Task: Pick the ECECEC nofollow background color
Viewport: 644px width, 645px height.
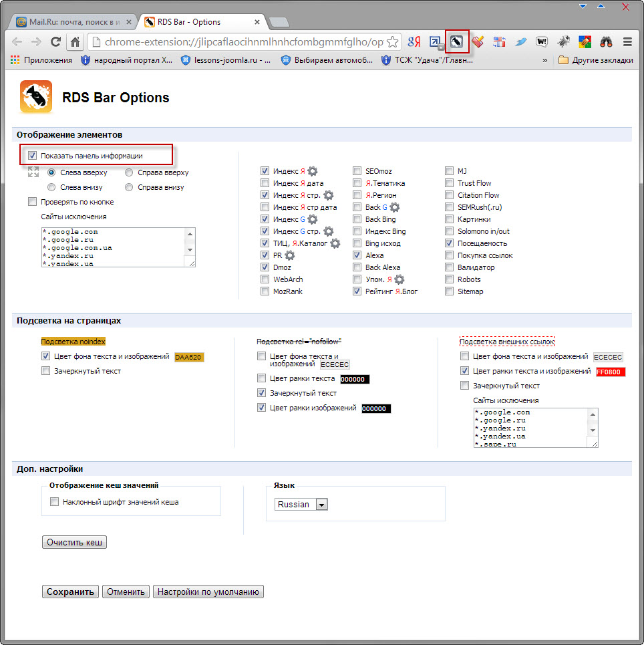Action: [335, 364]
